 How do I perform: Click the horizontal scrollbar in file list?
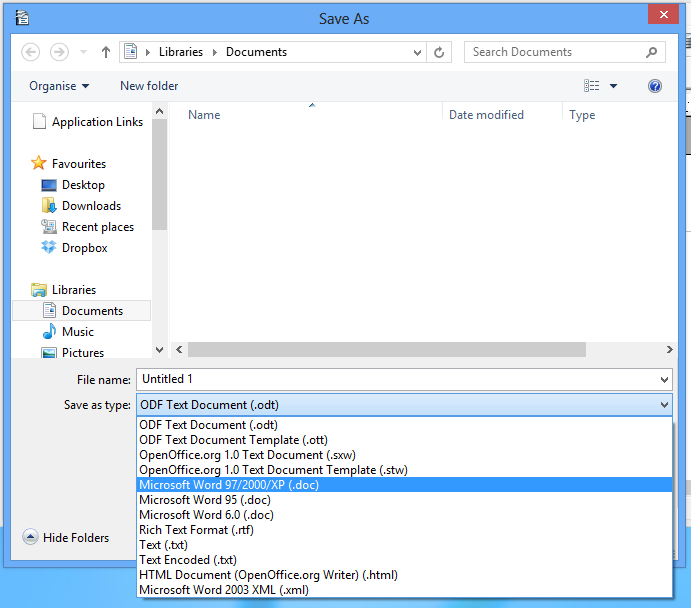pyautogui.click(x=386, y=350)
